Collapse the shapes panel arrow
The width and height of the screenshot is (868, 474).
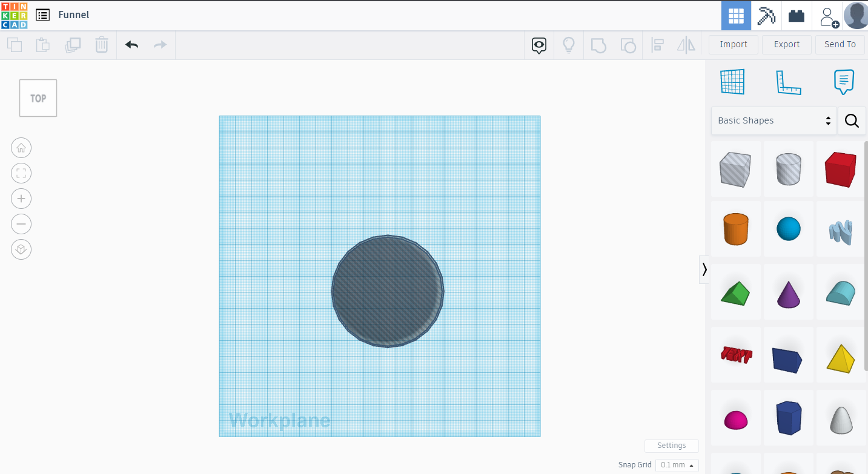704,269
